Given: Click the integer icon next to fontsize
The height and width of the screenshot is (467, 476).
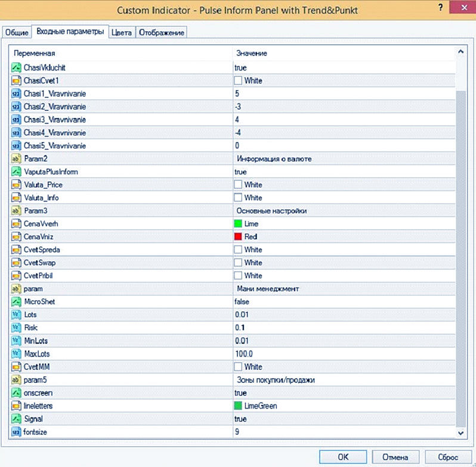Looking at the screenshot, I should click(17, 431).
